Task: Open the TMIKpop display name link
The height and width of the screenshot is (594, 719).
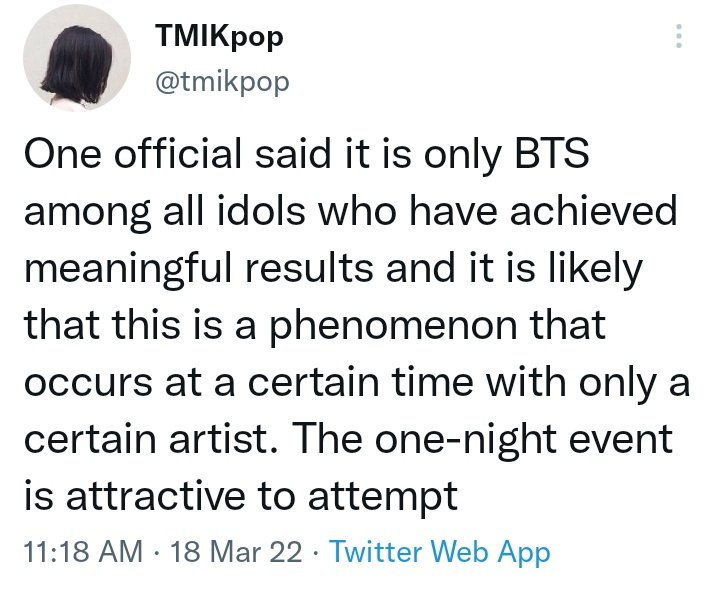Action: point(219,37)
